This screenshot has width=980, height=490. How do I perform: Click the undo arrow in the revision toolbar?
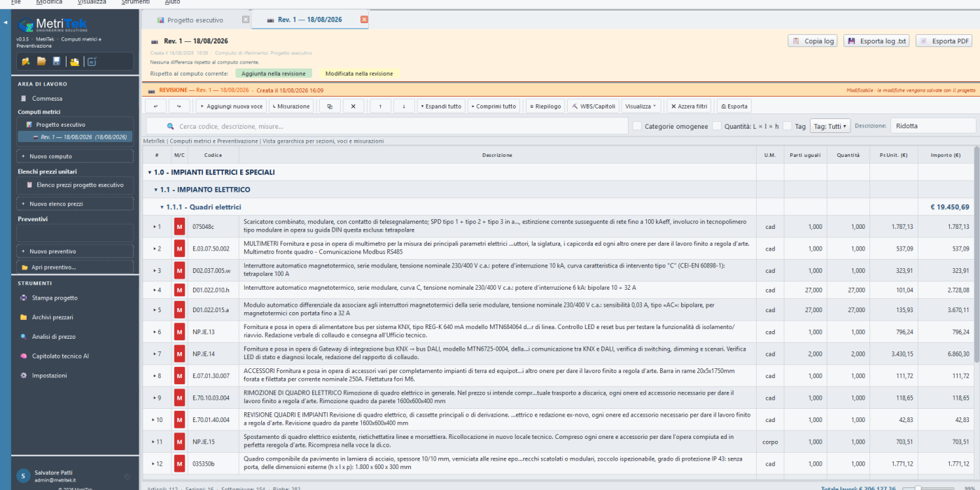point(155,106)
